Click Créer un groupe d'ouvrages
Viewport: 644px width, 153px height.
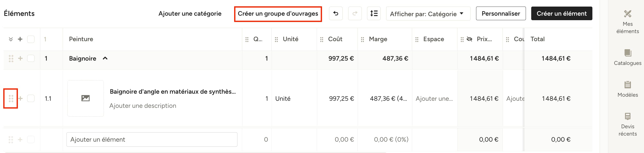(278, 14)
